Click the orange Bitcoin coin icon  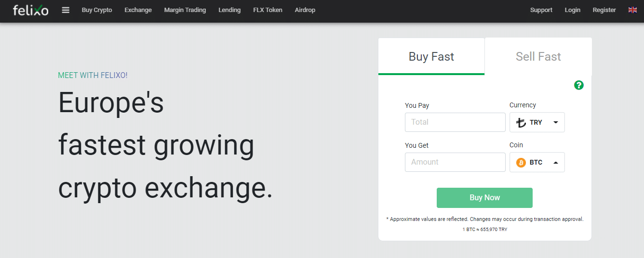pyautogui.click(x=521, y=163)
